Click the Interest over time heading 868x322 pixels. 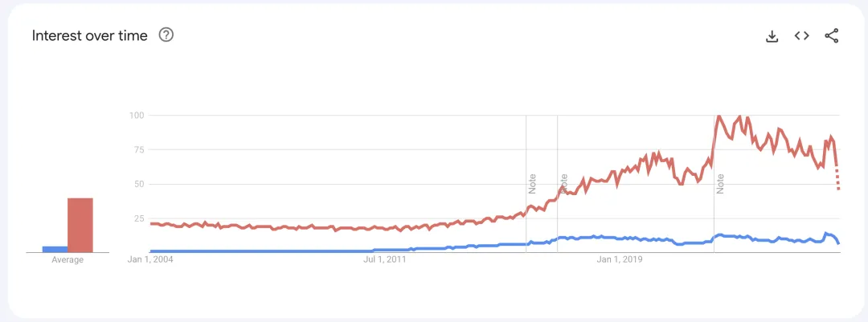point(90,35)
